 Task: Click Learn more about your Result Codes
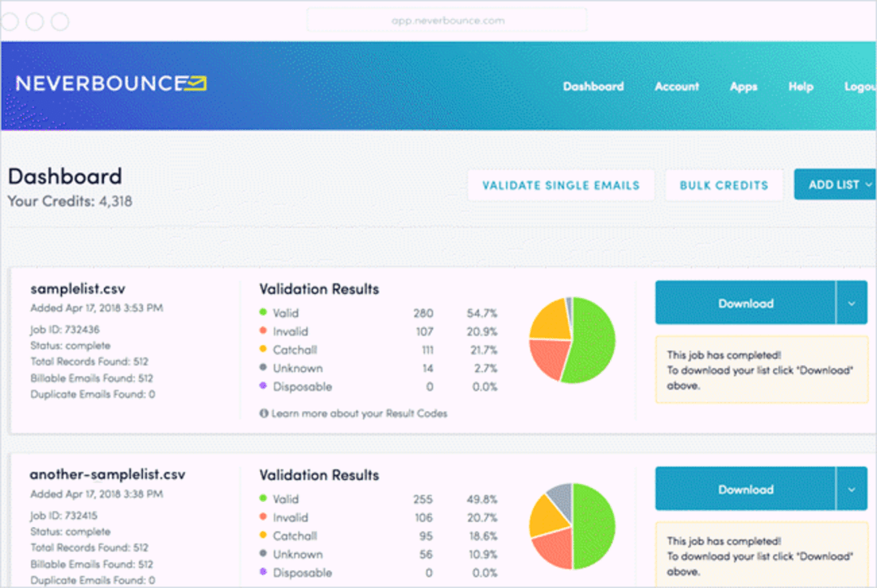click(x=360, y=413)
